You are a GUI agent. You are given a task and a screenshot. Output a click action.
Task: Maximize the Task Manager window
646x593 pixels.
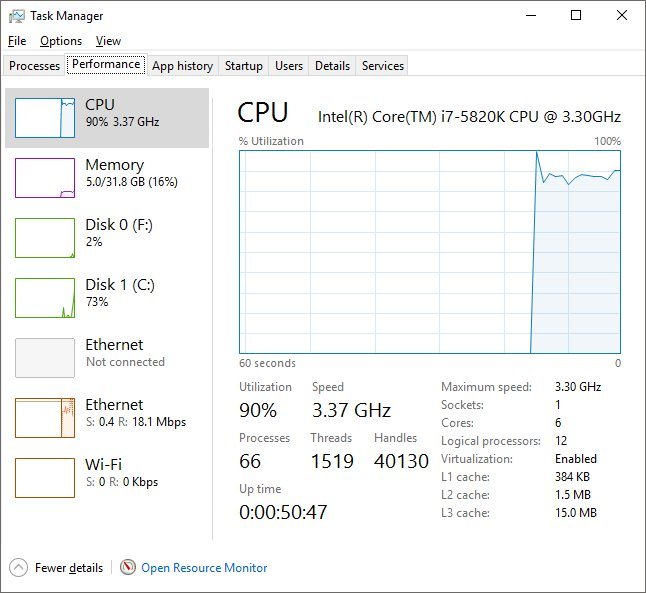click(576, 16)
